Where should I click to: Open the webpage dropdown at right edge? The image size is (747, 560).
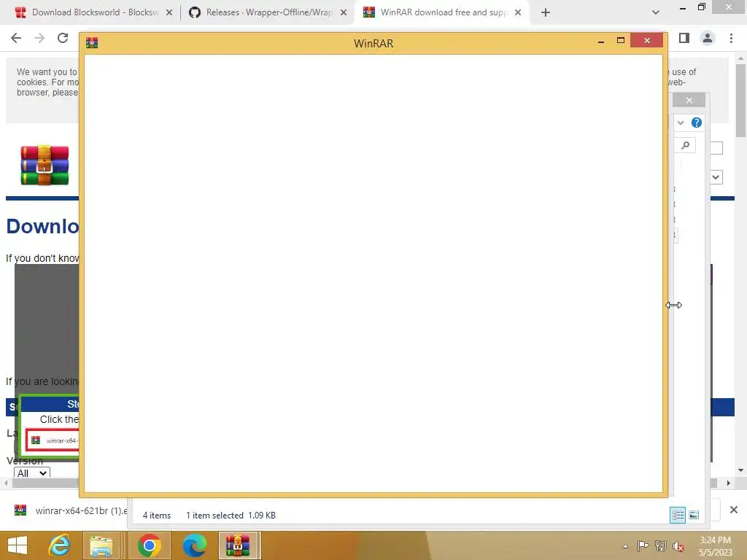pos(716,177)
